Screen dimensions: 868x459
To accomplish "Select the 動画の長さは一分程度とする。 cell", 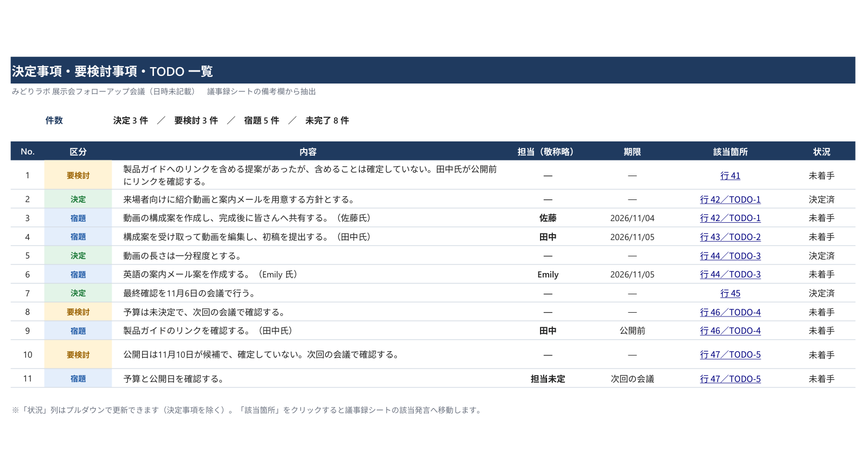I will [x=308, y=256].
